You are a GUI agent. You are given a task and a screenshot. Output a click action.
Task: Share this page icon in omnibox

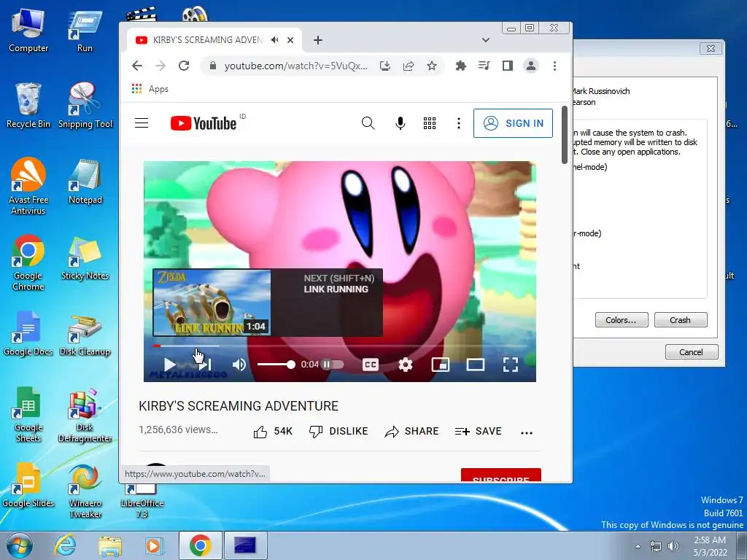click(409, 66)
